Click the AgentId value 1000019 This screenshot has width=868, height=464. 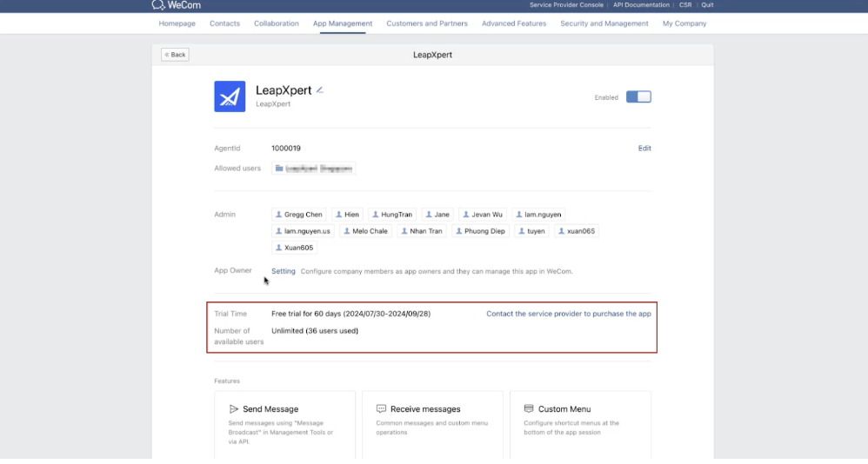tap(285, 149)
